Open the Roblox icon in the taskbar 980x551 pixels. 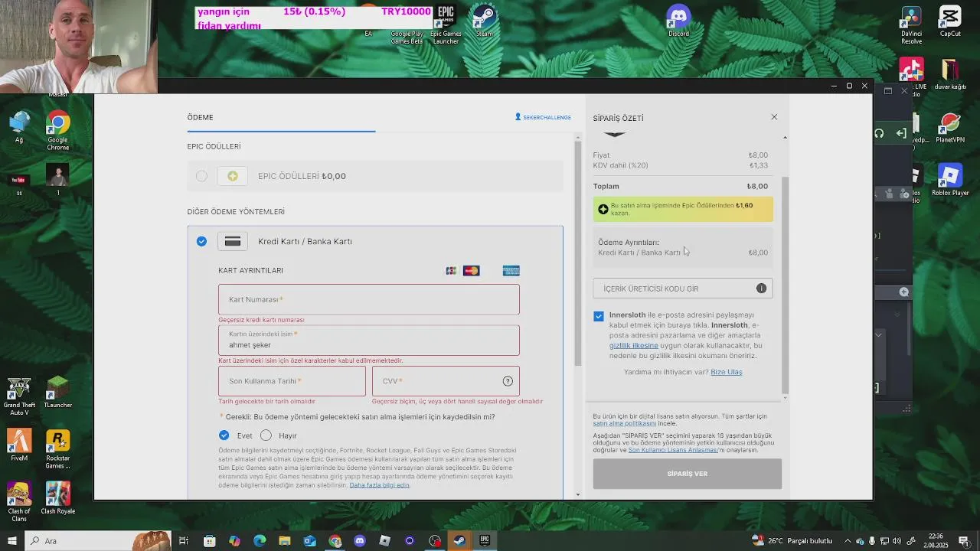point(384,541)
